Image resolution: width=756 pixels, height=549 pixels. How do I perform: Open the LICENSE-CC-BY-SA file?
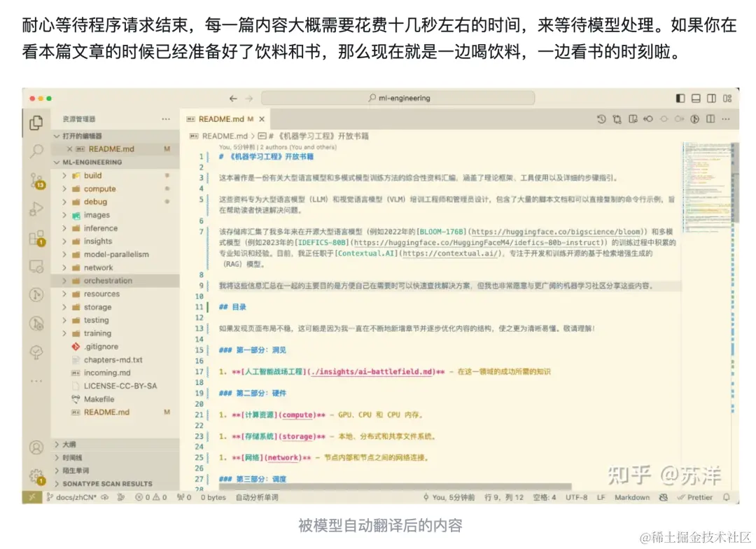tap(115, 386)
